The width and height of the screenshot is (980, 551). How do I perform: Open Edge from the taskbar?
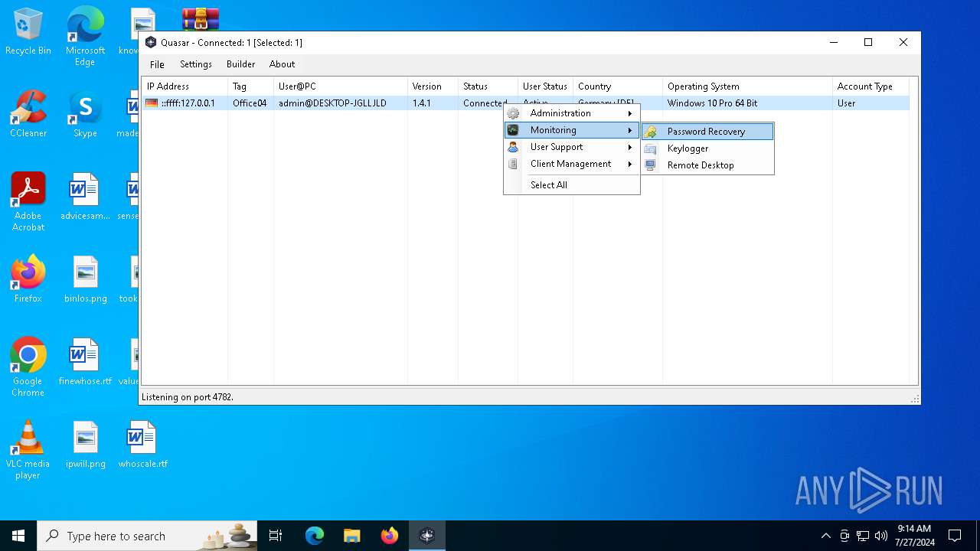click(x=315, y=536)
